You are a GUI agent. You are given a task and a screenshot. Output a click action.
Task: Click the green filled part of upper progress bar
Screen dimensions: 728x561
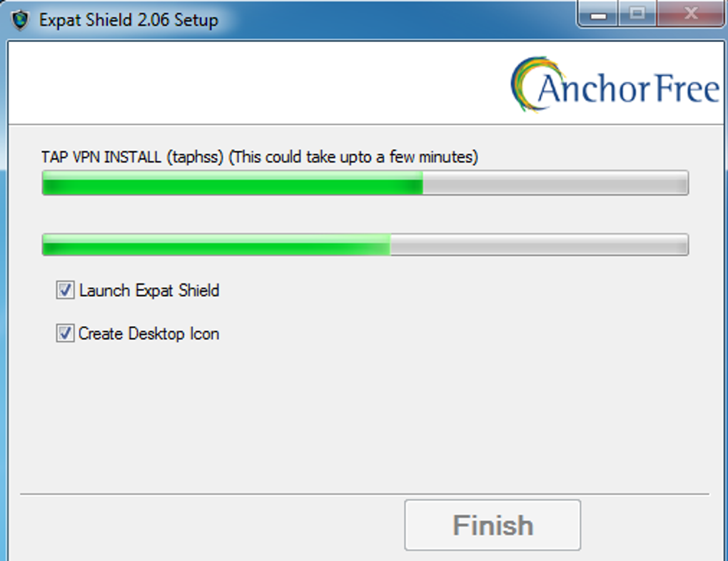(232, 183)
